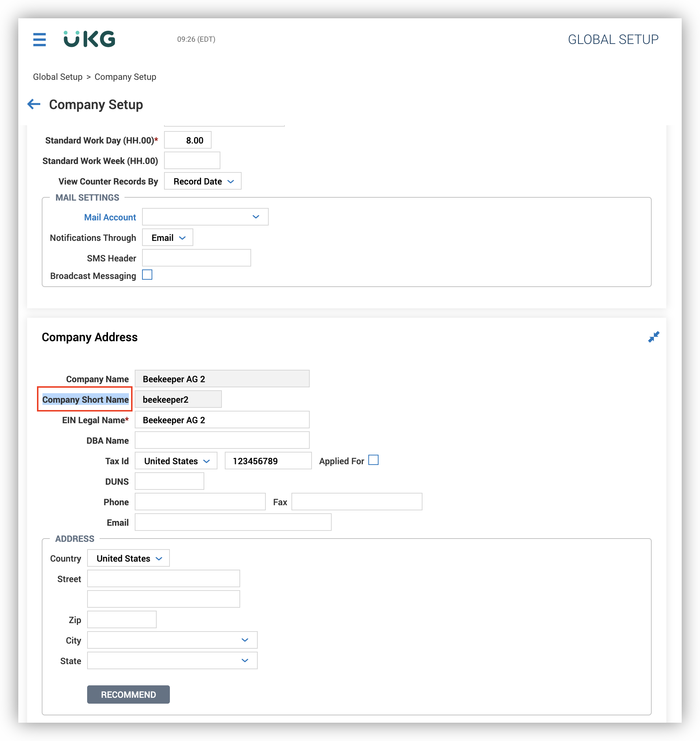Screen dimensions: 700x741
Task: Click the back arrow next to Company Setup
Action: [x=34, y=104]
